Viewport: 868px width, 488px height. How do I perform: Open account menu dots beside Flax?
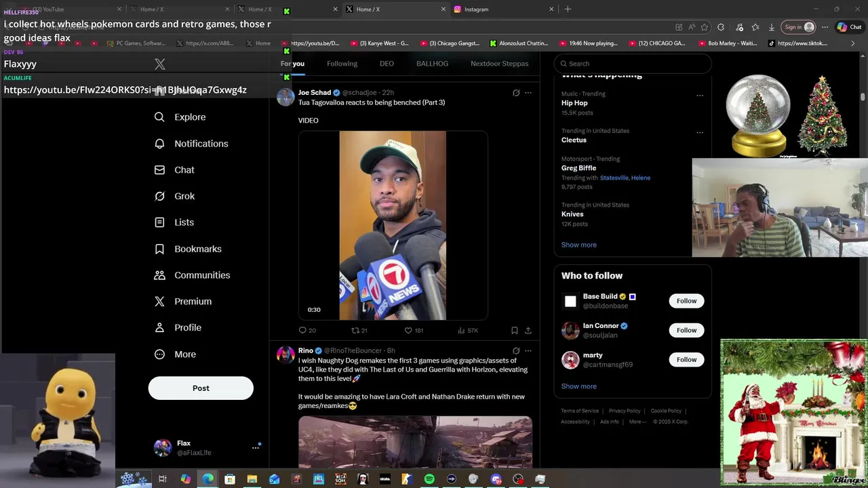point(256,447)
